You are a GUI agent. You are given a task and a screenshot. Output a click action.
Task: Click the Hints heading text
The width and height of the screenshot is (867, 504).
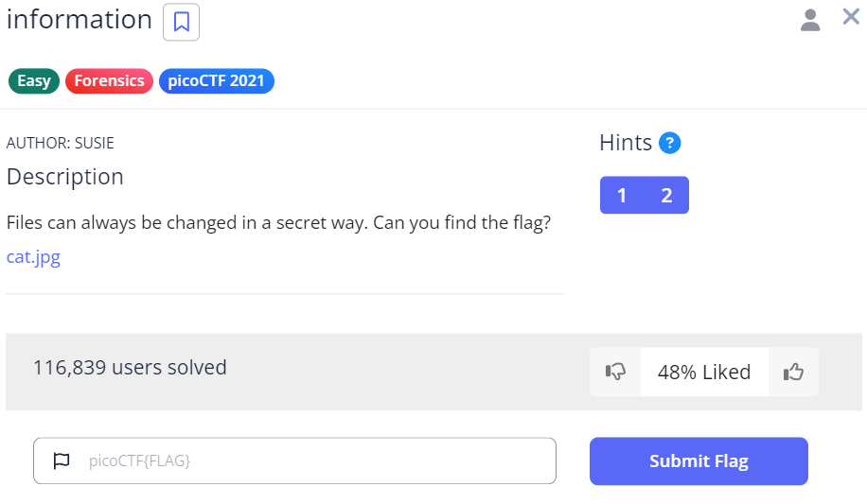coord(626,143)
